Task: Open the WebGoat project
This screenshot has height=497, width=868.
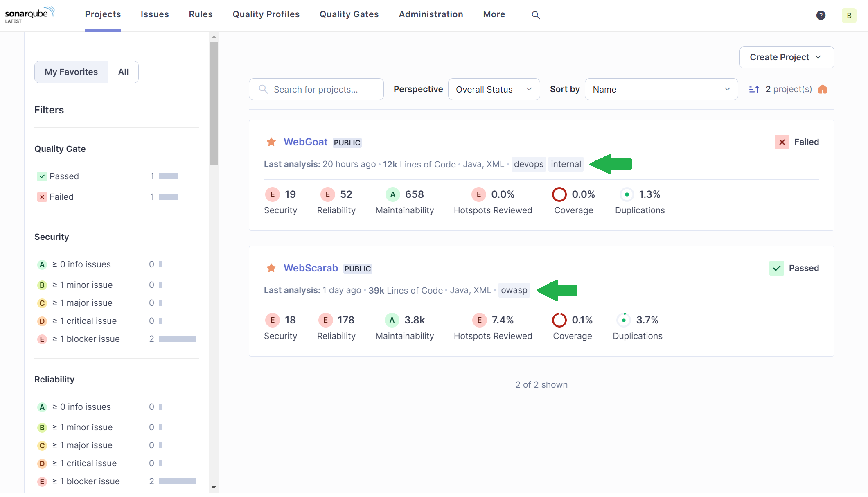Action: 305,142
